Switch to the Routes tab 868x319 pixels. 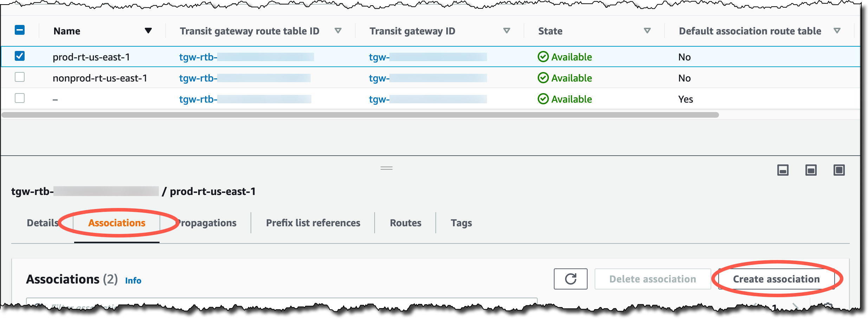(405, 222)
